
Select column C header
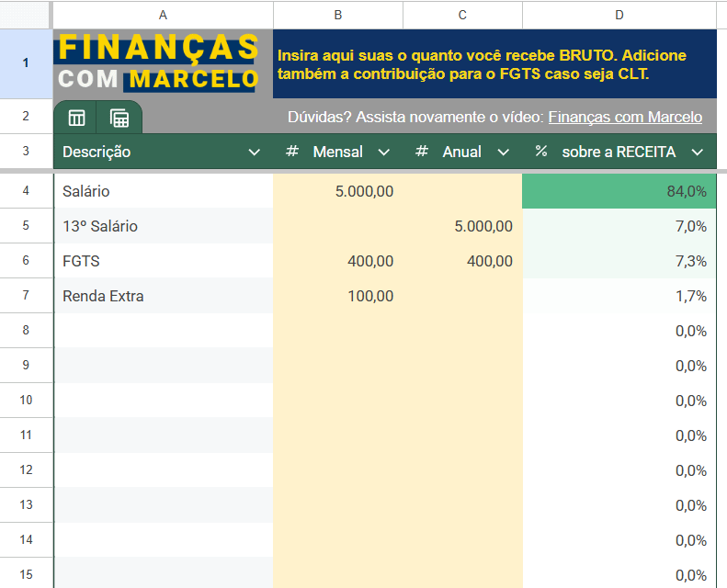coord(462,16)
